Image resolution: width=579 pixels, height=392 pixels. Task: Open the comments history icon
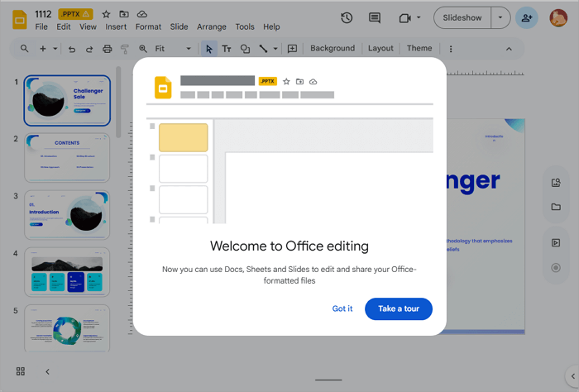pyautogui.click(x=375, y=17)
